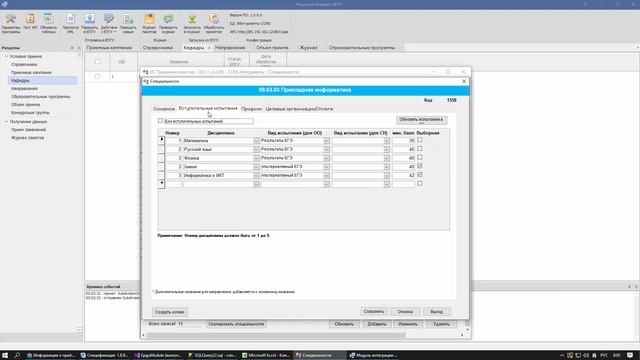Viewport: 640px width, 360px height.
Task: Open exam type (СП) dropdown for Физика
Action: click(x=386, y=158)
